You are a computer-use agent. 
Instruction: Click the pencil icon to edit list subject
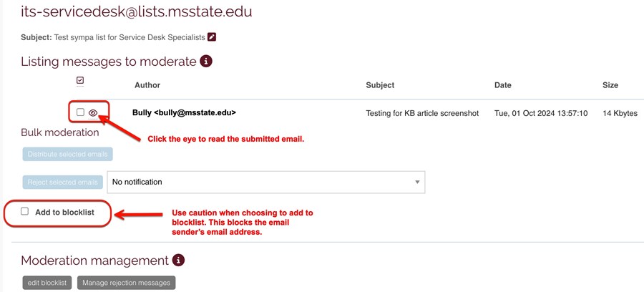(x=212, y=37)
